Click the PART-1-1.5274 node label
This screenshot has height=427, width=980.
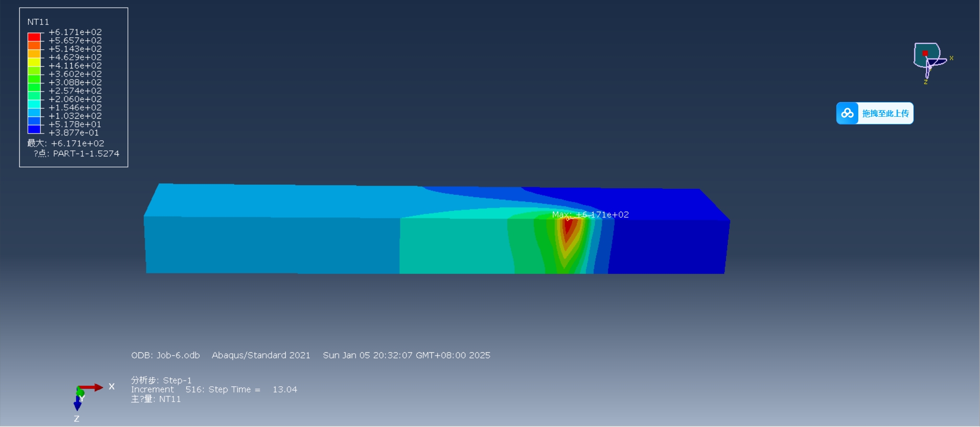click(x=86, y=154)
